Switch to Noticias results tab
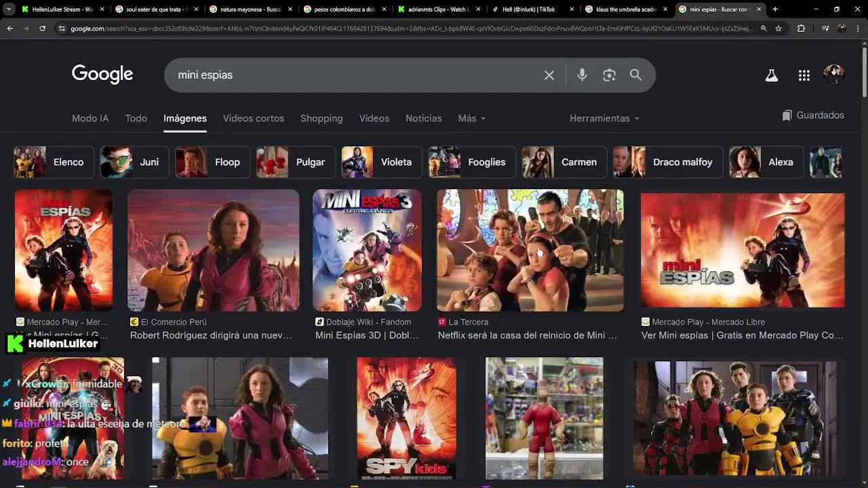The width and height of the screenshot is (868, 488). coord(424,119)
